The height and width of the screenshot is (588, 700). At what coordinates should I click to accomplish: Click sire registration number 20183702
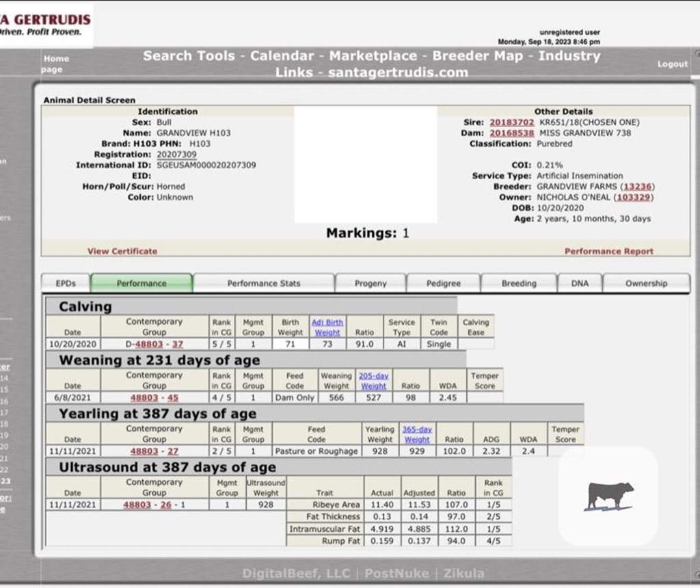(511, 122)
